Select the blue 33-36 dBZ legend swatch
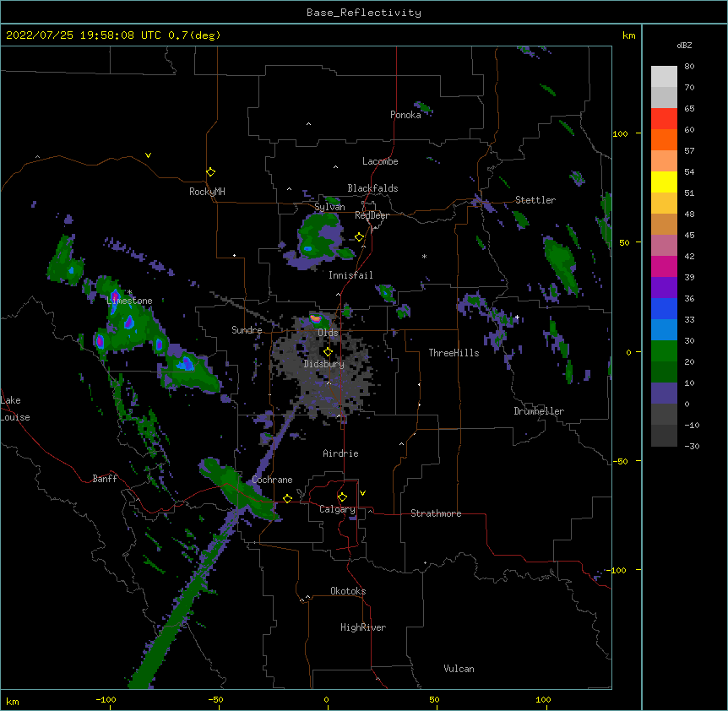 664,308
